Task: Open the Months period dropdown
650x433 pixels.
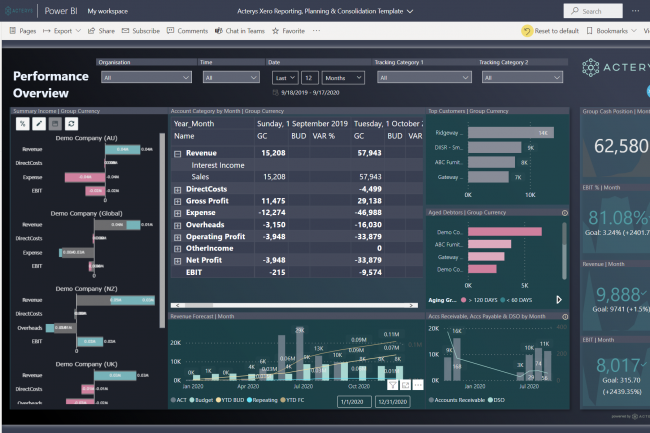Action: pyautogui.click(x=343, y=77)
